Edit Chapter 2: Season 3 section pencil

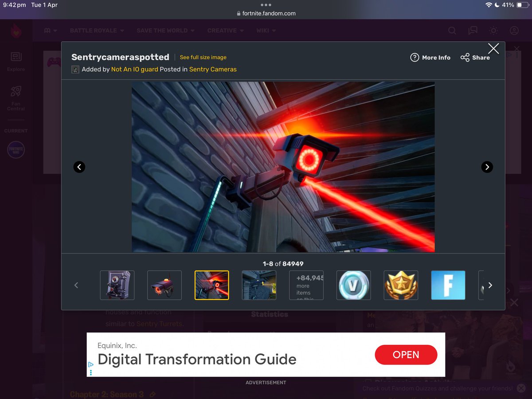(153, 394)
